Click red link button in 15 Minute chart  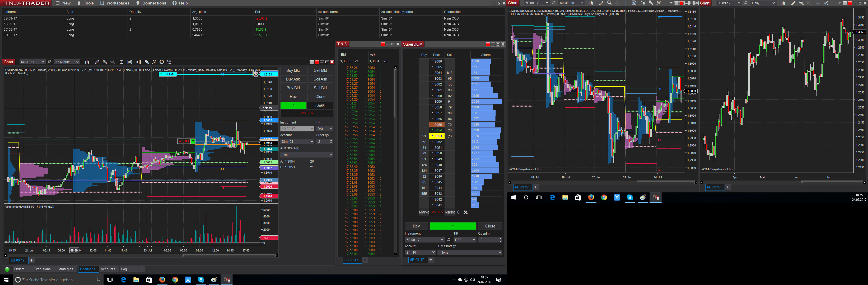click(x=317, y=62)
